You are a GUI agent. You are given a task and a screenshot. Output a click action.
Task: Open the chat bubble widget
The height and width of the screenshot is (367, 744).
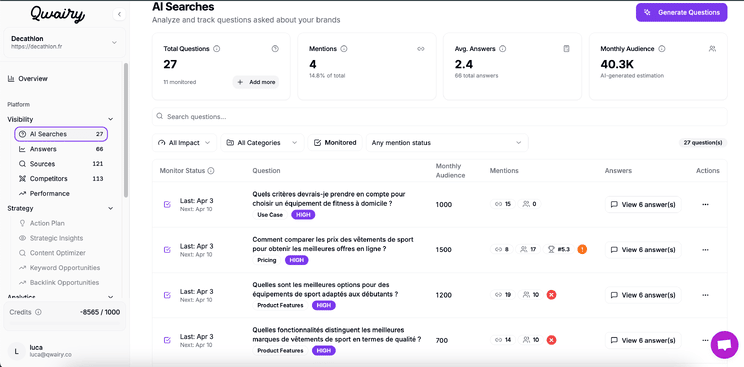725,345
